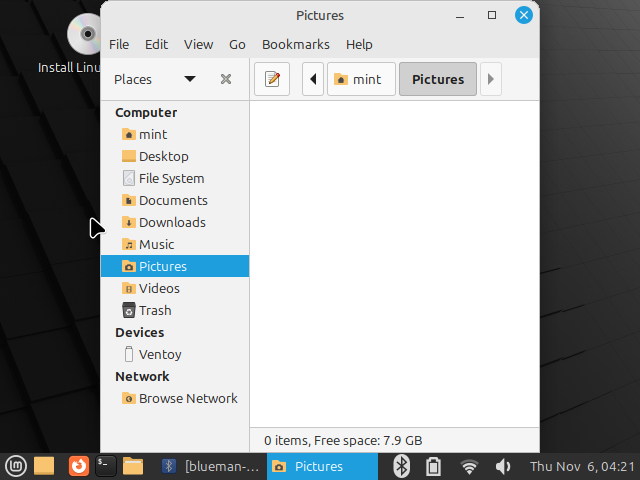Select Trash in the sidebar
The image size is (640, 480).
point(155,310)
